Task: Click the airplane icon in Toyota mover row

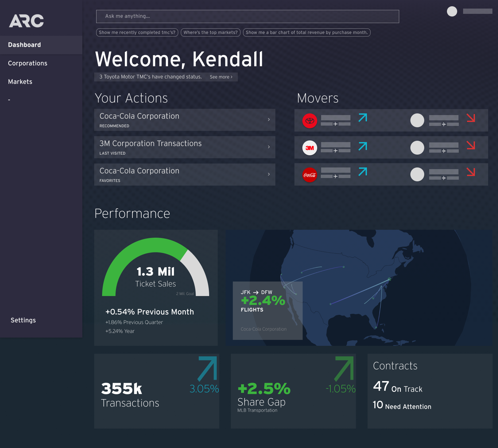Action: [336, 124]
